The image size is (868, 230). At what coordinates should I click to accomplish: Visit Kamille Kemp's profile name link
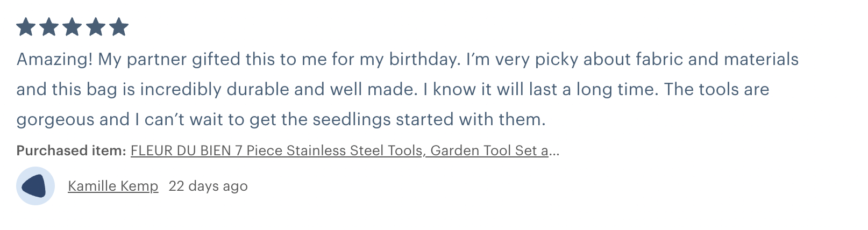click(113, 186)
